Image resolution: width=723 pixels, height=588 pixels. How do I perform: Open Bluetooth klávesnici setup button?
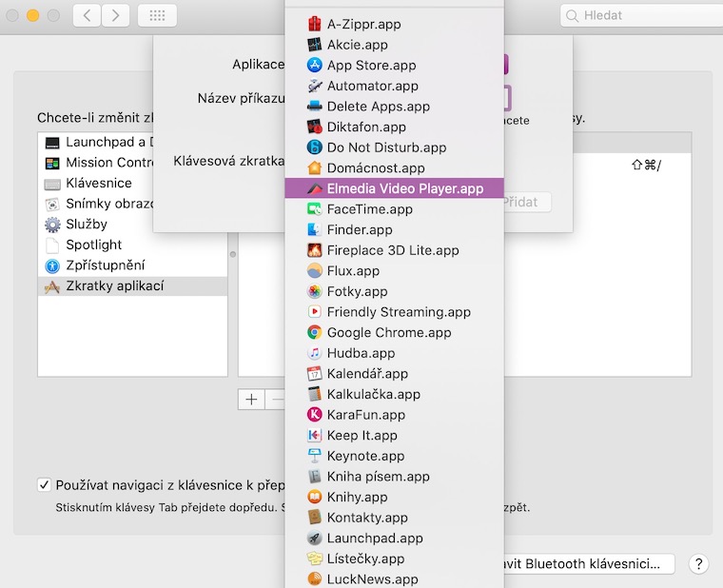pyautogui.click(x=589, y=563)
